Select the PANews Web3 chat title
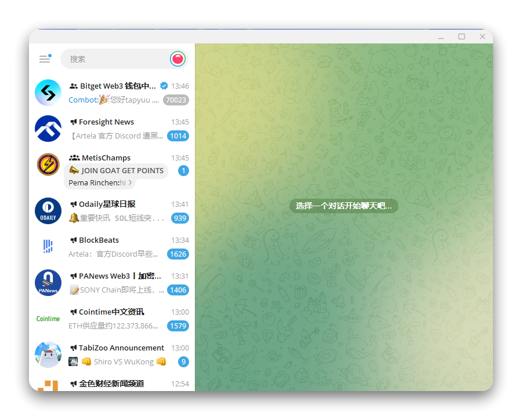 click(x=119, y=276)
